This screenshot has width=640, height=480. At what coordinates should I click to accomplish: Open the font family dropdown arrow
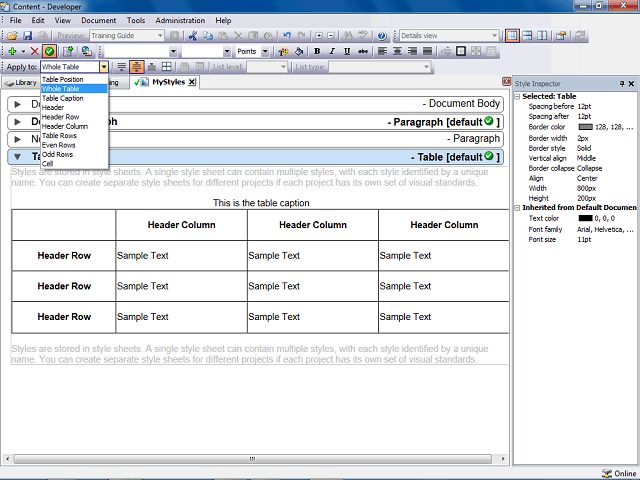173,51
